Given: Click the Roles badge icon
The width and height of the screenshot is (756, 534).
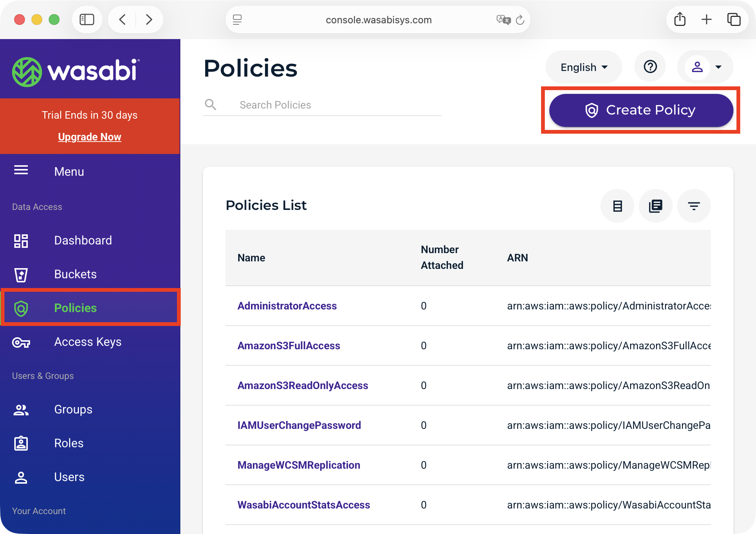Looking at the screenshot, I should pos(21,443).
